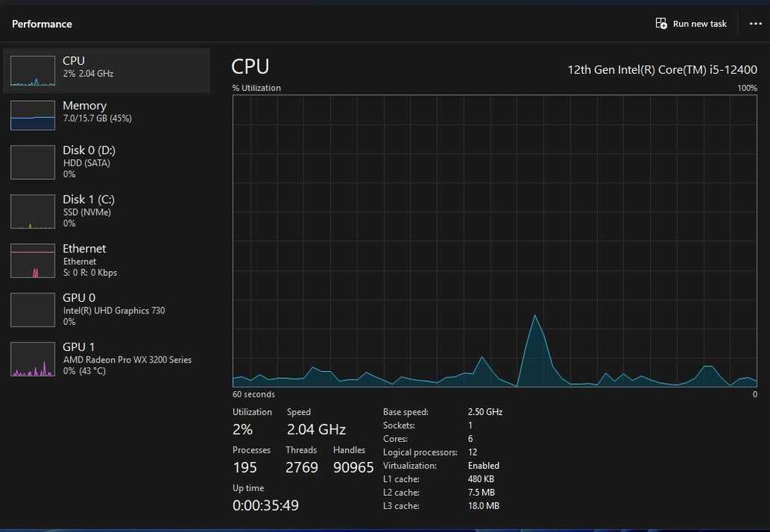Open the GPU 1 entry label
770x532 pixels.
click(79, 346)
